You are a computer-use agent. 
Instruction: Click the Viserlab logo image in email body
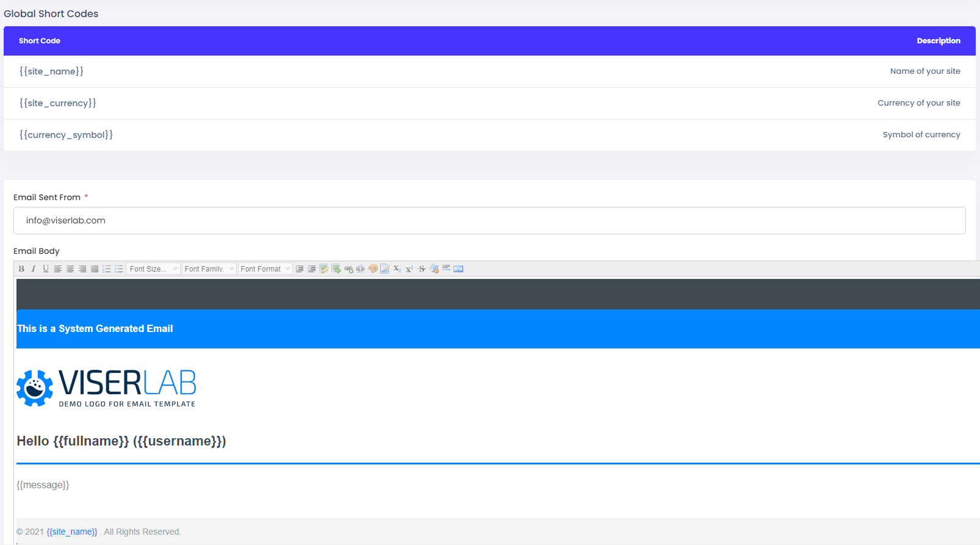click(106, 388)
